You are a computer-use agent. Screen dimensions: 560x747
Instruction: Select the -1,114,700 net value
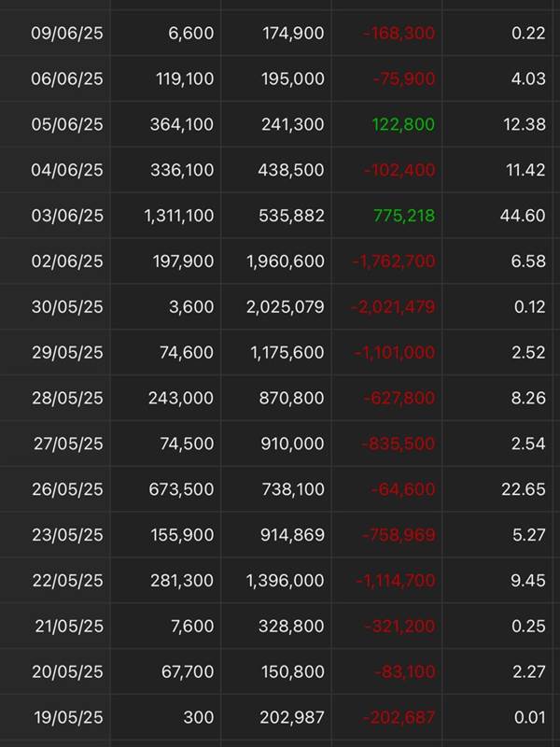395,580
